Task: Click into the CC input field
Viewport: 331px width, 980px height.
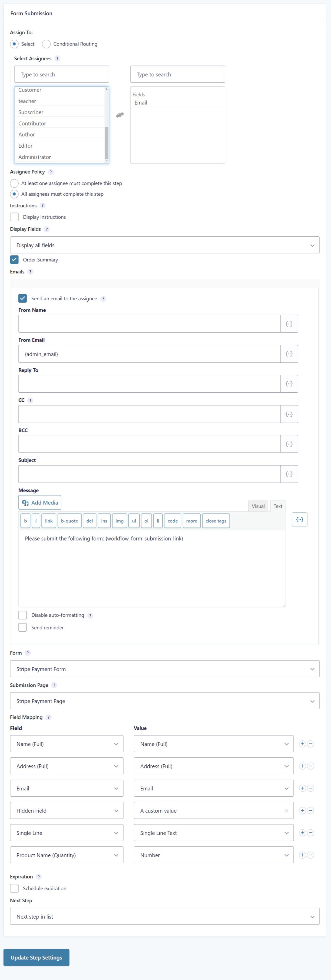Action: [x=149, y=414]
